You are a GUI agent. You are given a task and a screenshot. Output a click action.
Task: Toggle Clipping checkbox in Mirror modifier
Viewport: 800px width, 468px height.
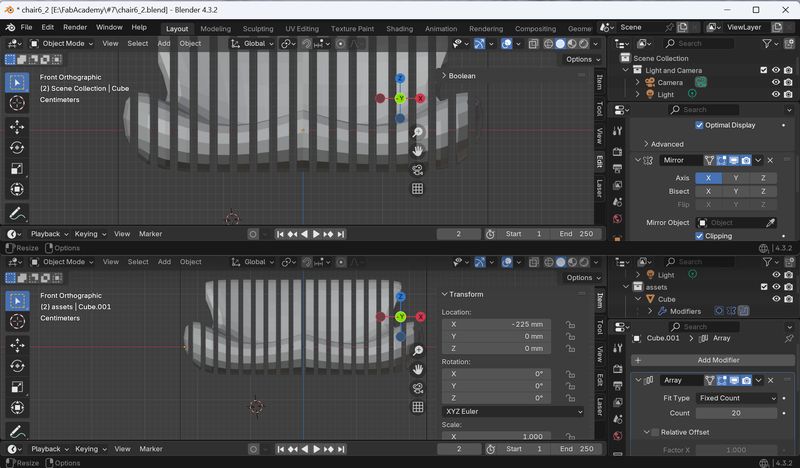click(x=699, y=236)
